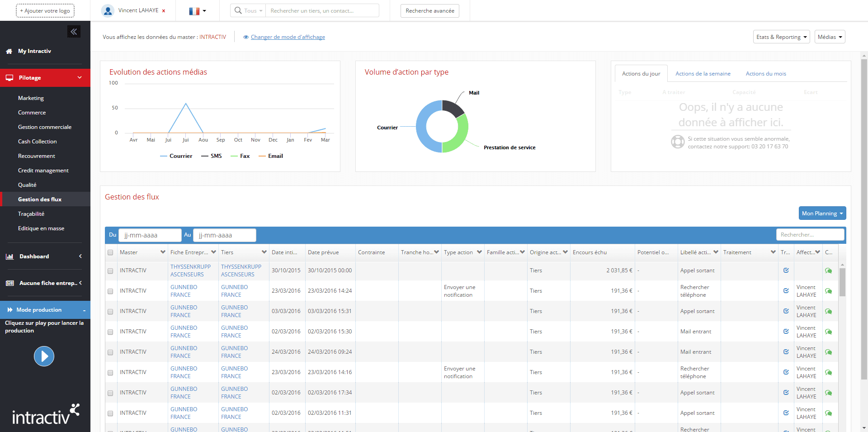Image resolution: width=868 pixels, height=432 pixels.
Task: Expand the Mon Planning dropdown
Action: [x=822, y=214]
